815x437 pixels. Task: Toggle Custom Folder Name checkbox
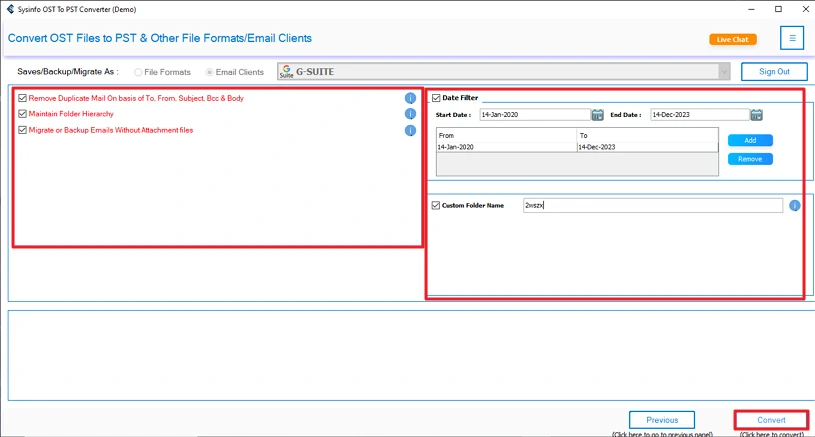436,205
